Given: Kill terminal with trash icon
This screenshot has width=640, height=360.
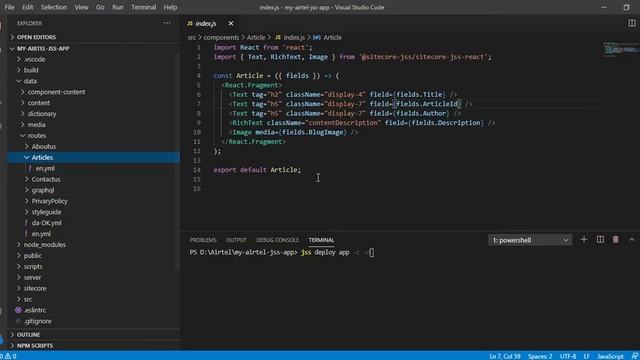Looking at the screenshot, I should (616, 240).
